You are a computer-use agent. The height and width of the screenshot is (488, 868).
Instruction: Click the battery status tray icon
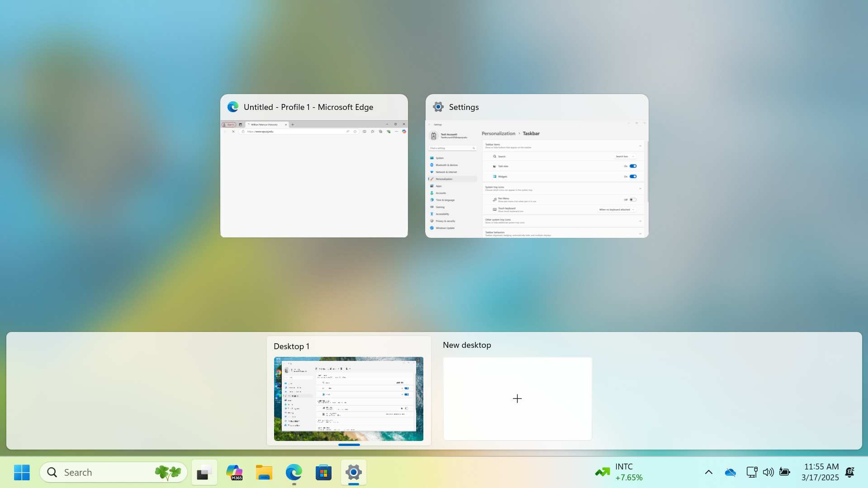pyautogui.click(x=785, y=472)
